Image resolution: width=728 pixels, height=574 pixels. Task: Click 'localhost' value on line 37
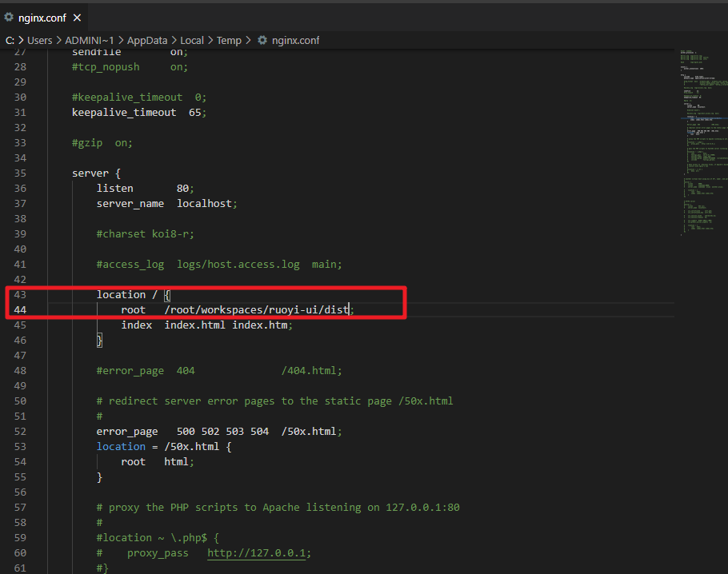point(204,204)
